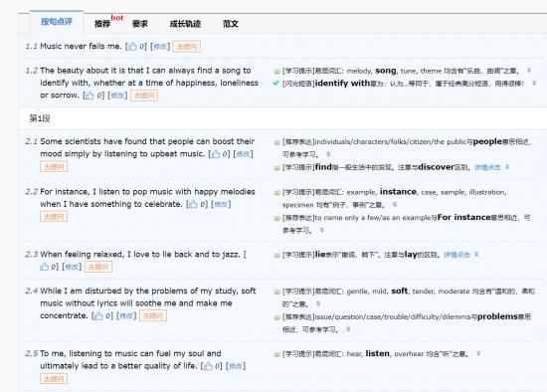Screen dimensions: 547x392
Task: Click book icon beside find/discover tip
Action: [x=277, y=168]
